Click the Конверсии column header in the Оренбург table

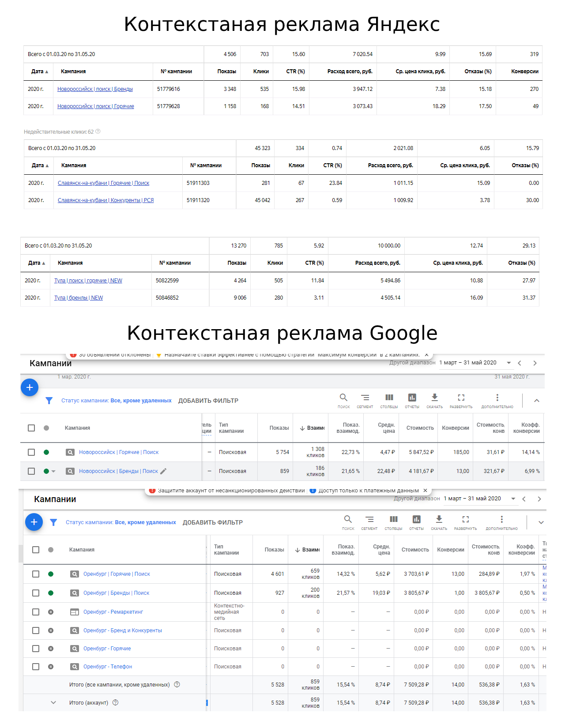tap(451, 550)
